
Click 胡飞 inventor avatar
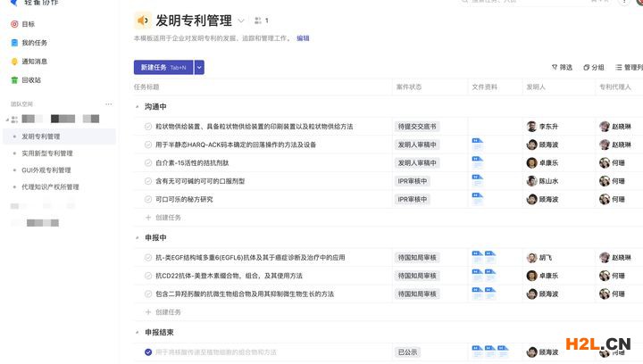tap(532, 258)
